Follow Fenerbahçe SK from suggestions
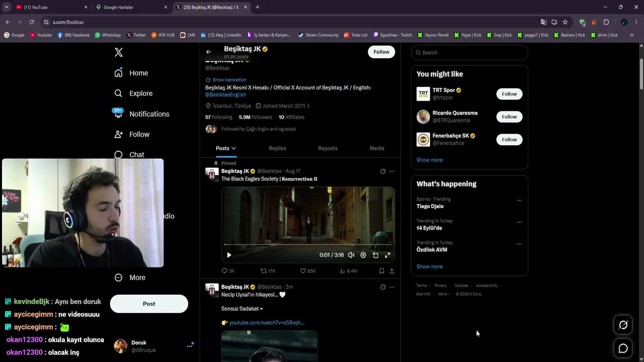The height and width of the screenshot is (362, 644). pyautogui.click(x=509, y=139)
